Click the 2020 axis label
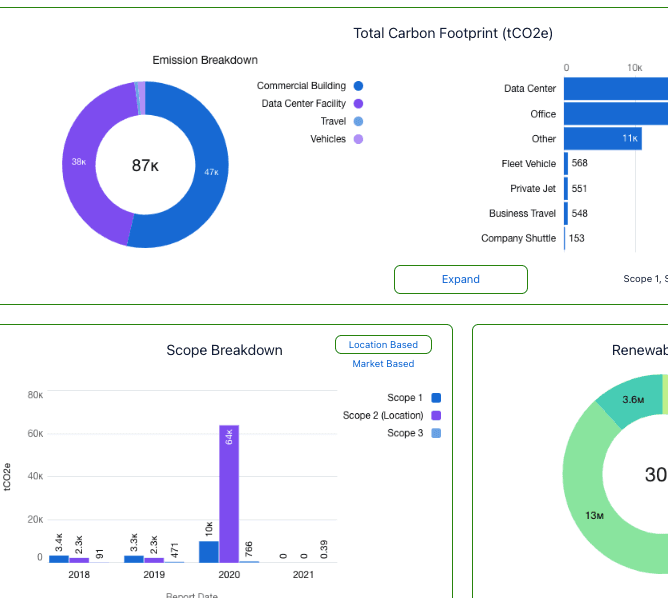This screenshot has width=668, height=598. pos(229,575)
